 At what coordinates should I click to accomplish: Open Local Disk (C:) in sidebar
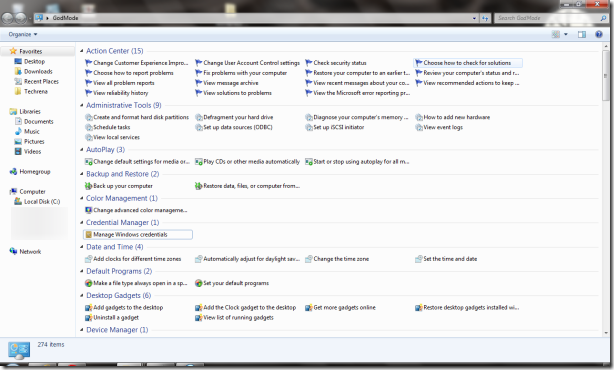tap(42, 202)
